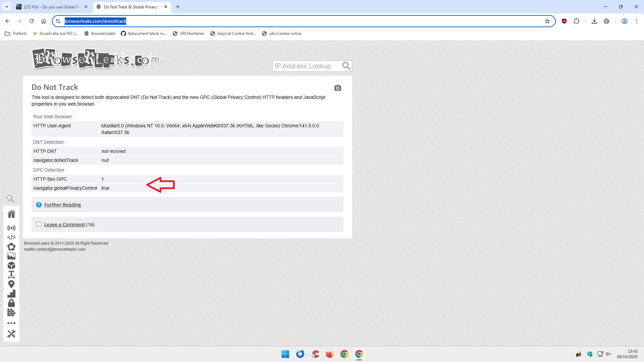Screen dimensions: 644x362
Task: Click the sidebar home icon
Action: [11, 214]
